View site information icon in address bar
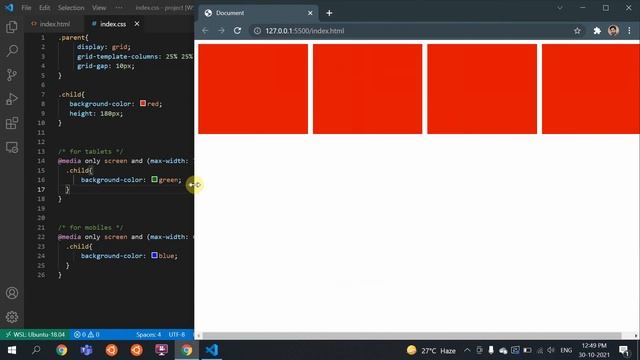 258,31
